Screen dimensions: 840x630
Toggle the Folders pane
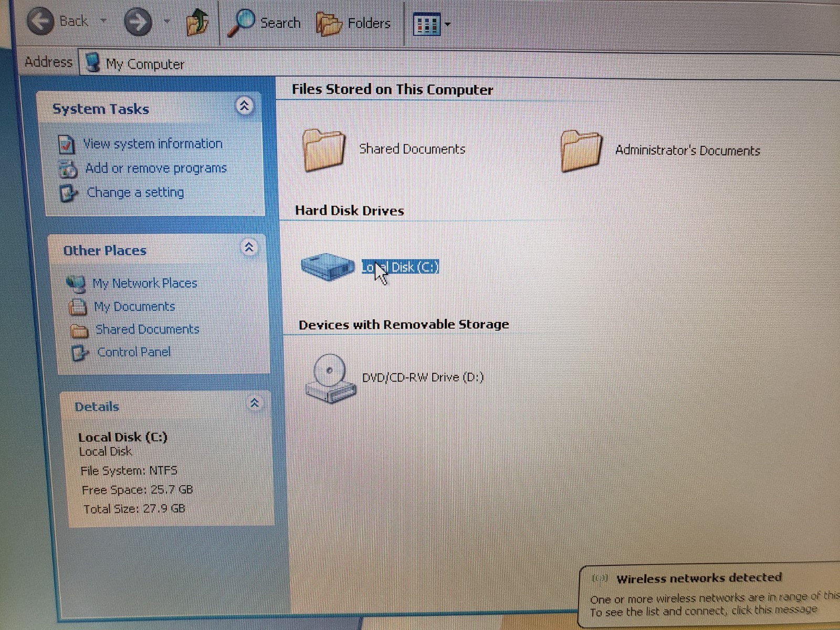(354, 23)
